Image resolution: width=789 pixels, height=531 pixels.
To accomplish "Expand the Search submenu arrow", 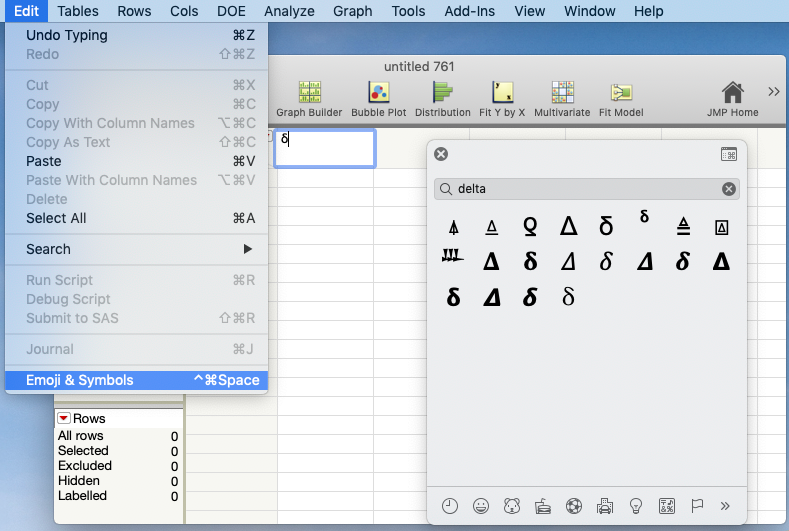I will [x=248, y=249].
